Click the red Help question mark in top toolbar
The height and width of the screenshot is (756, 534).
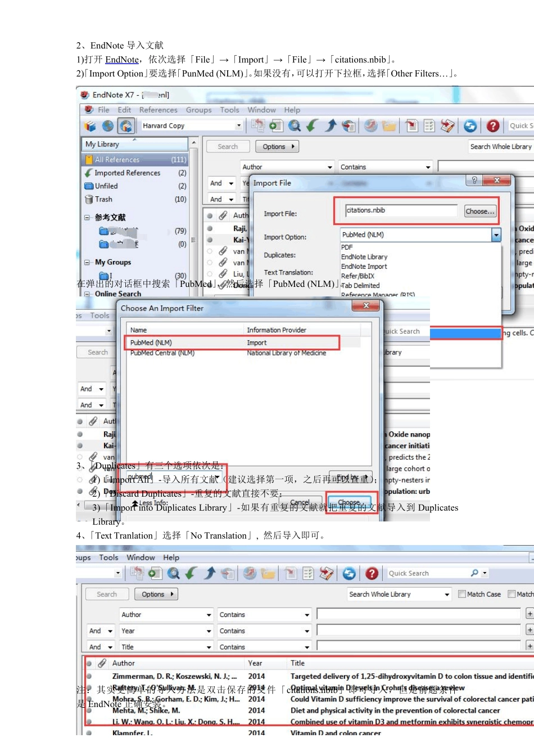[x=493, y=126]
